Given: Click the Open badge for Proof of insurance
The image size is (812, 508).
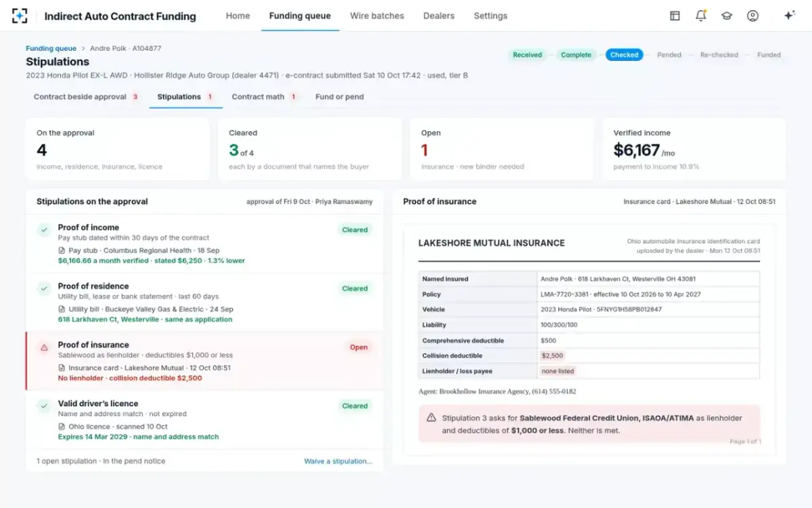Looking at the screenshot, I should point(359,347).
